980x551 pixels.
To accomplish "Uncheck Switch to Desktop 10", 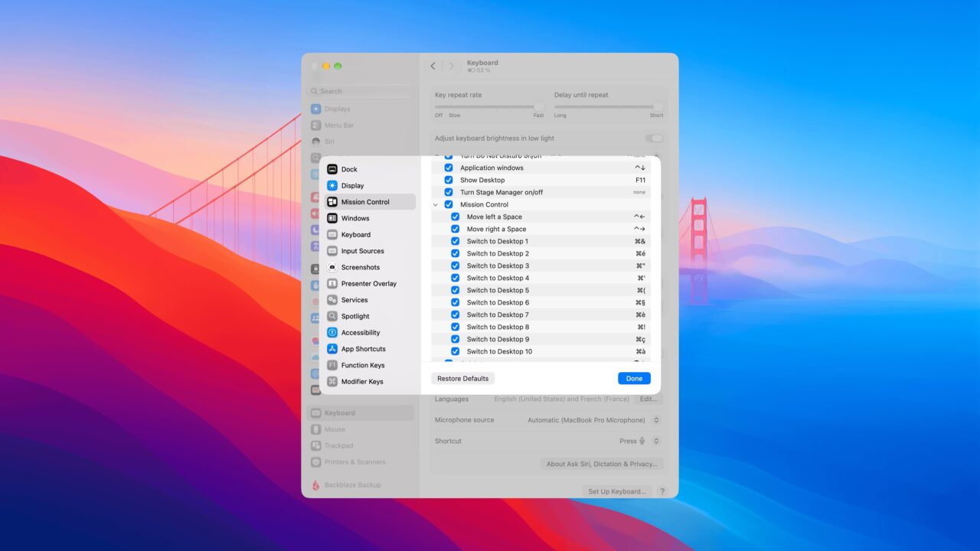I will [x=456, y=351].
